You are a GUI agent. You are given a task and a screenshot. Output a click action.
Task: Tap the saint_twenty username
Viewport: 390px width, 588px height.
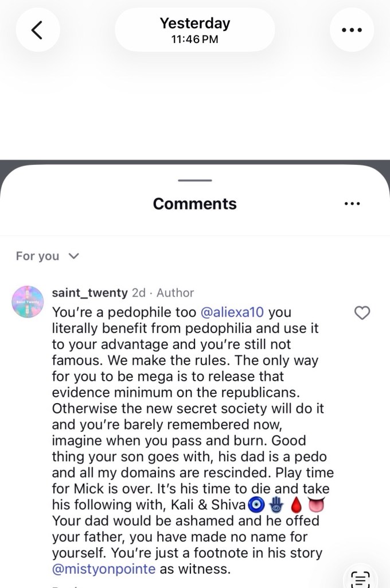pyautogui.click(x=89, y=293)
